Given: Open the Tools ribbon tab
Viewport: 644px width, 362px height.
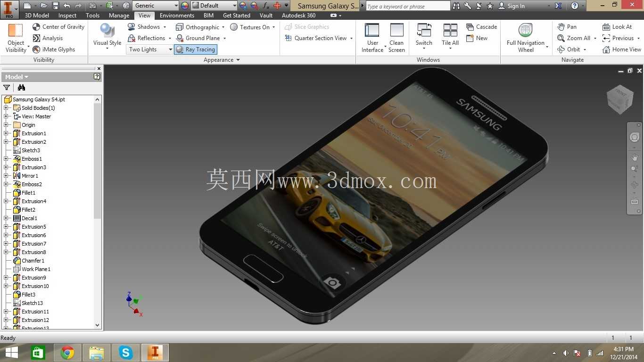Looking at the screenshot, I should 93,16.
